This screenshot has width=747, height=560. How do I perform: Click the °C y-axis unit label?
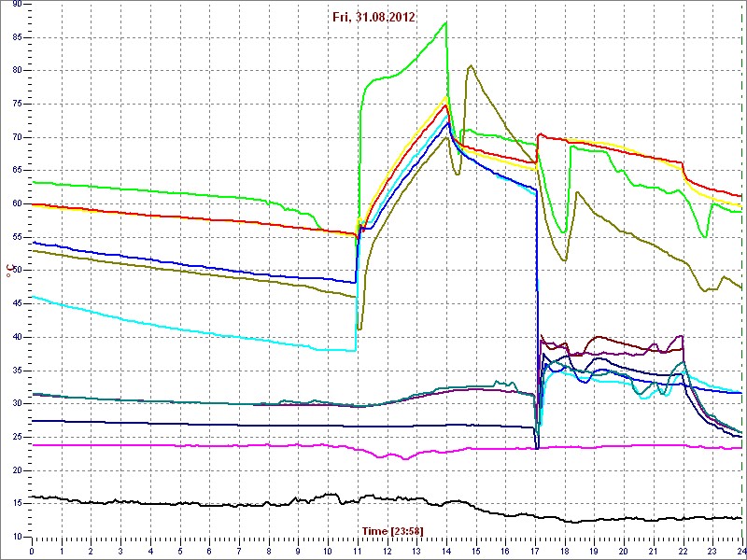point(8,270)
